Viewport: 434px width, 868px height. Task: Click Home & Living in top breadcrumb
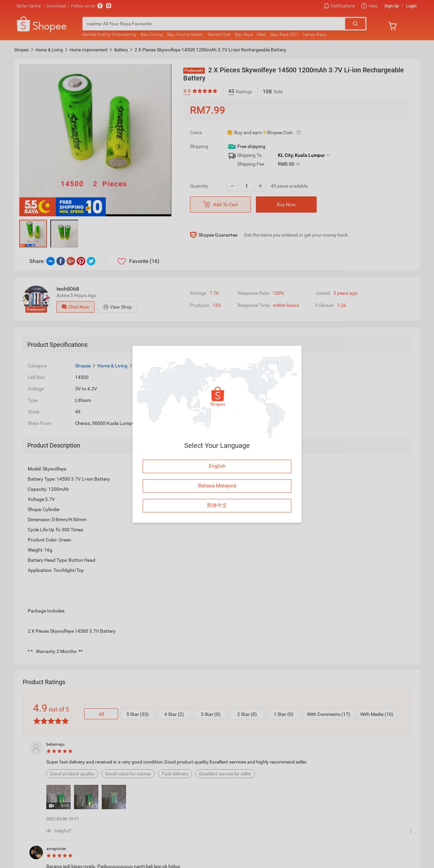[49, 50]
